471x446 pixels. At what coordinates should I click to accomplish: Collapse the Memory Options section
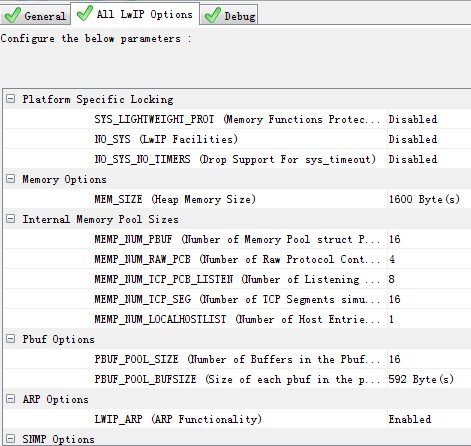click(11, 179)
